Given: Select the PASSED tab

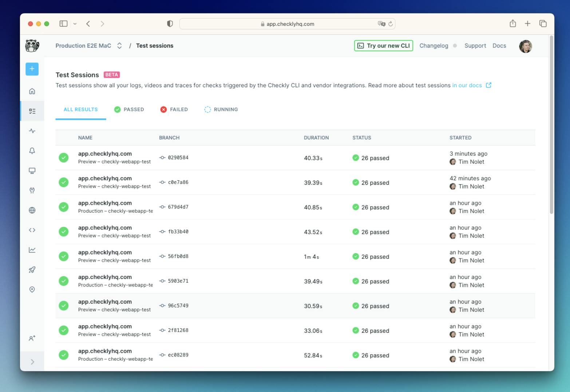Looking at the screenshot, I should [x=129, y=109].
